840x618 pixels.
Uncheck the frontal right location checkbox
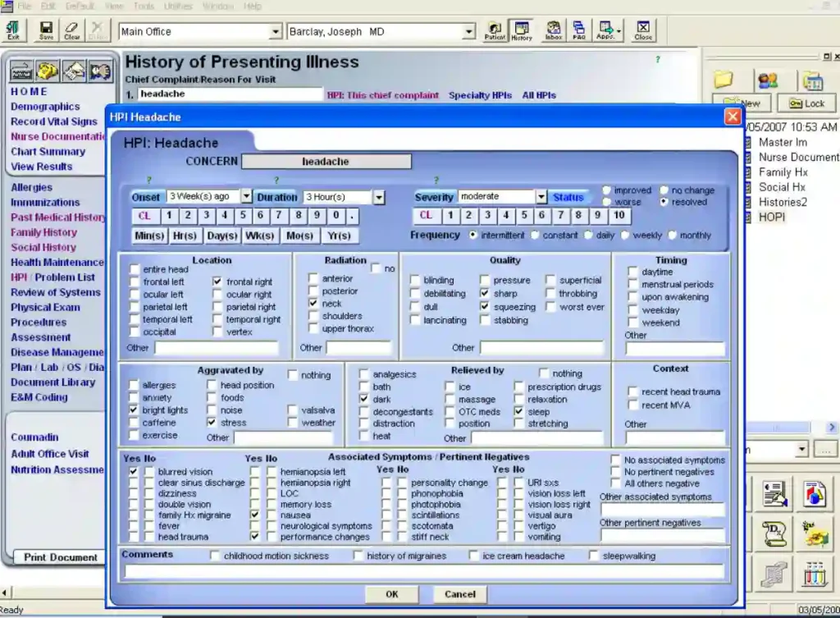coord(218,282)
